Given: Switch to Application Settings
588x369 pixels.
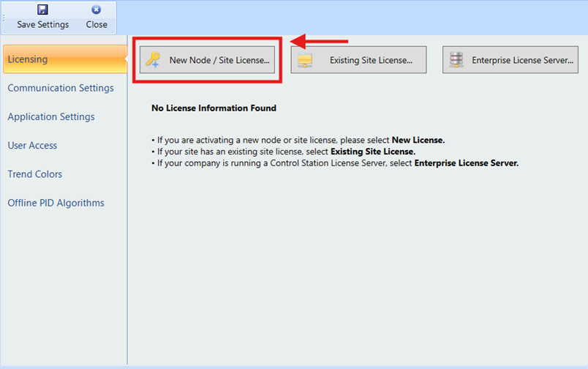Looking at the screenshot, I should tap(51, 116).
